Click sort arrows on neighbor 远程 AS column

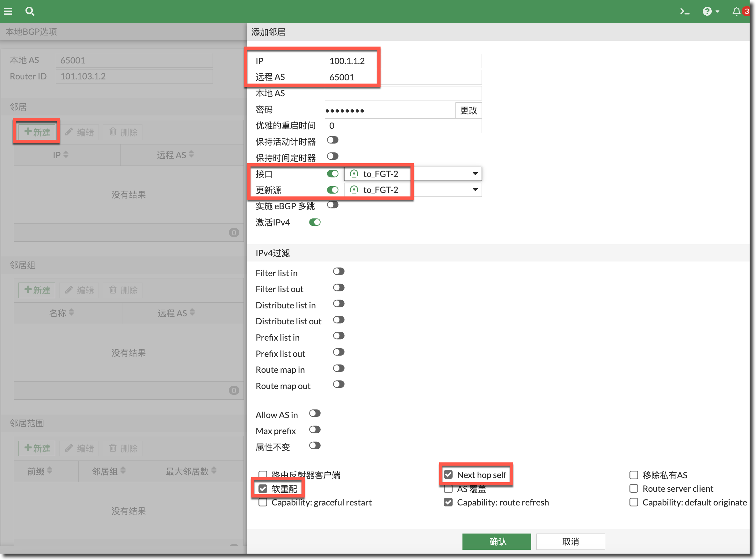(191, 155)
